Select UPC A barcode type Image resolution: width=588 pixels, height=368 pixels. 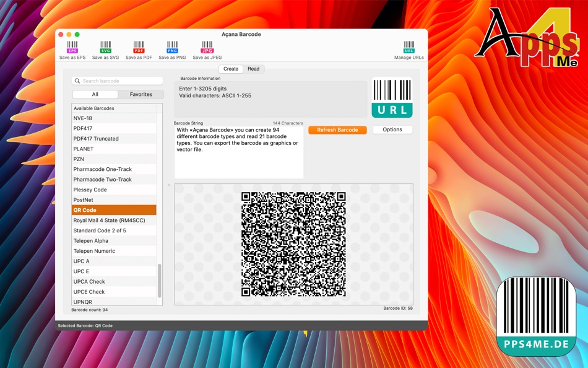click(x=114, y=261)
